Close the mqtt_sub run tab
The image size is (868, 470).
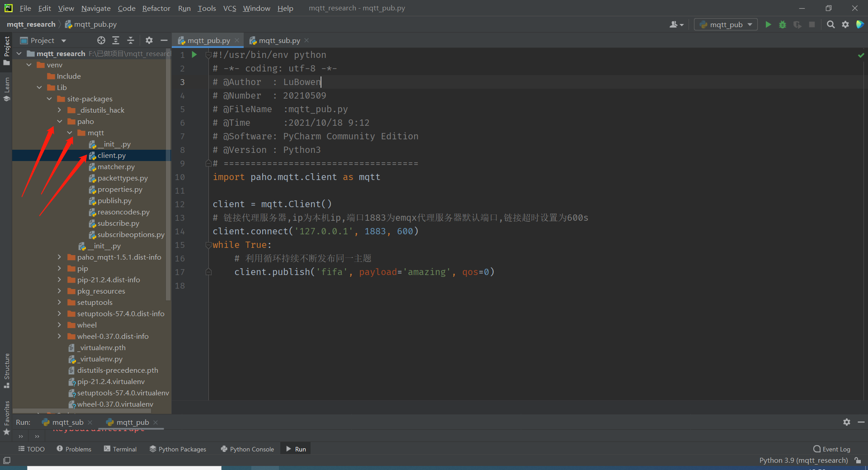tap(90, 422)
